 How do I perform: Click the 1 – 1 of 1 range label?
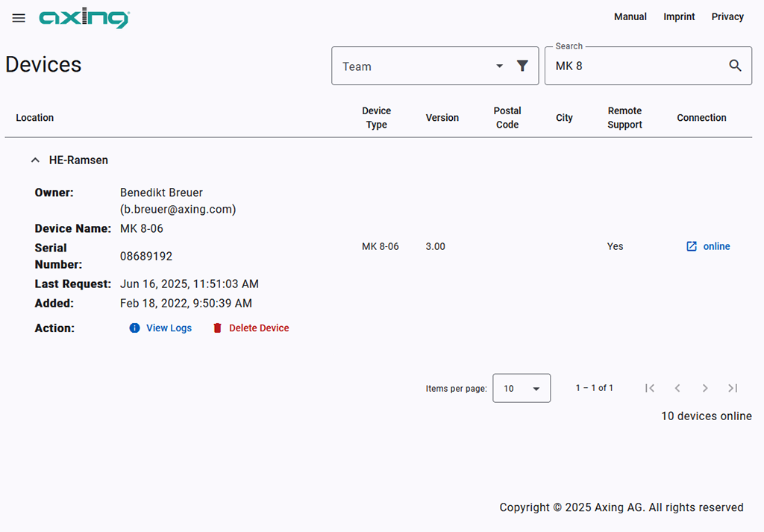click(x=595, y=388)
